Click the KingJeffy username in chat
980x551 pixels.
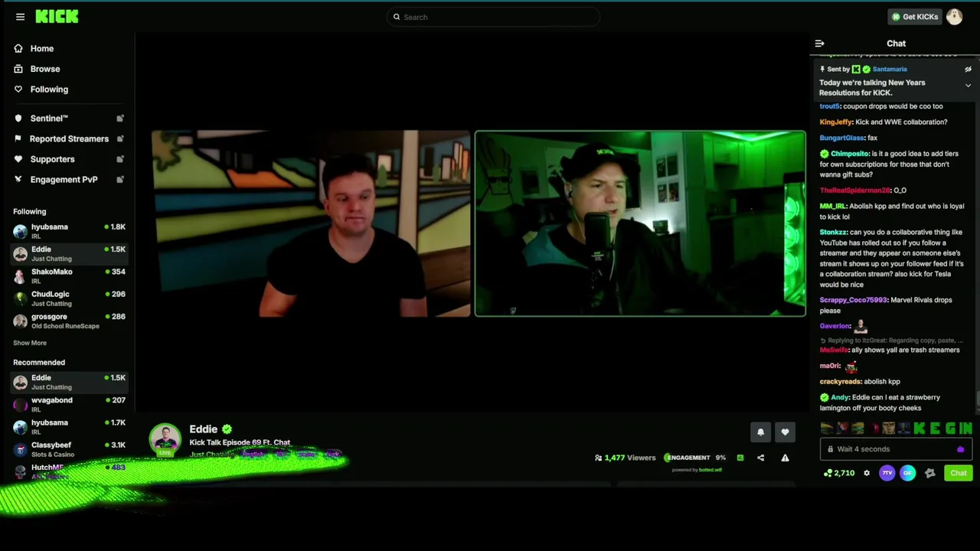pos(836,122)
